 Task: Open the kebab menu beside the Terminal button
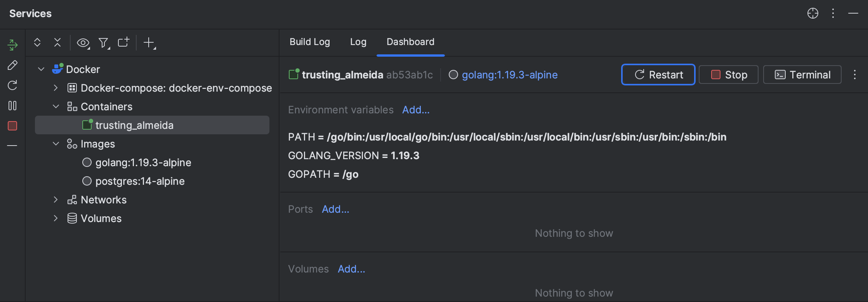(855, 75)
